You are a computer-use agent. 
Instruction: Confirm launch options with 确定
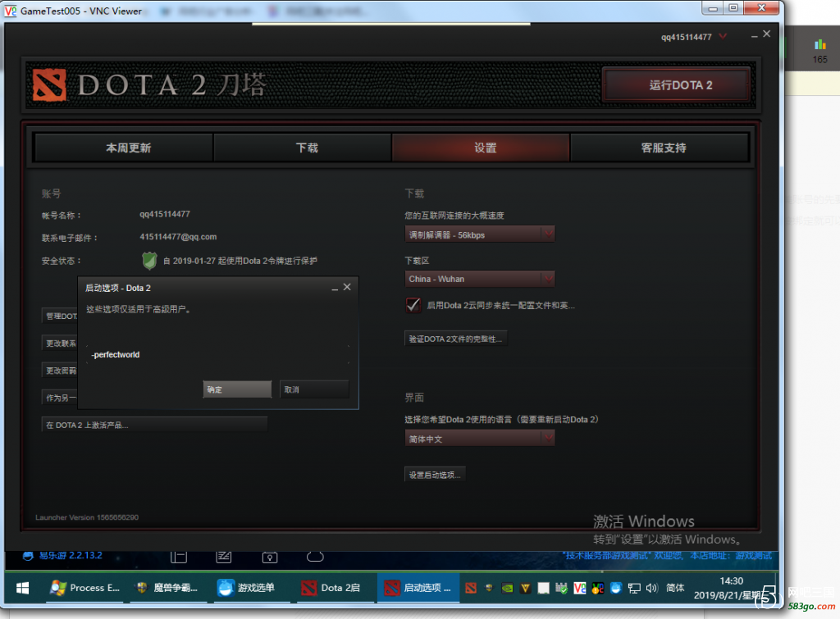237,389
